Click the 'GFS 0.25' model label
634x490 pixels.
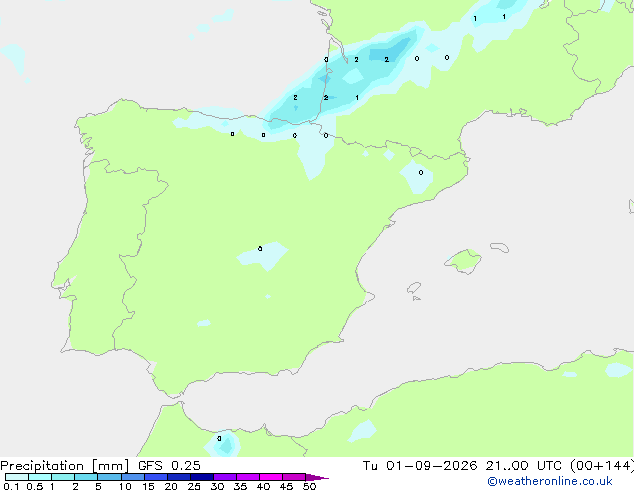(x=169, y=466)
